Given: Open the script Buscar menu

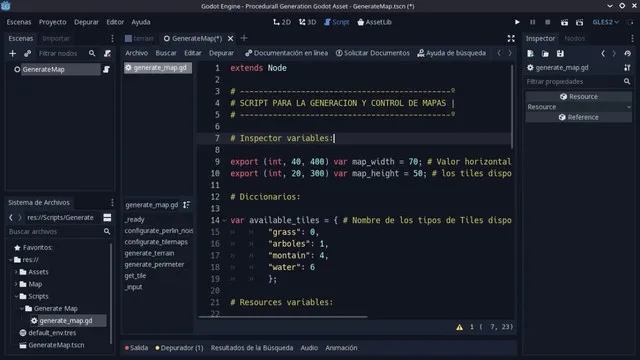Looking at the screenshot, I should [x=166, y=53].
